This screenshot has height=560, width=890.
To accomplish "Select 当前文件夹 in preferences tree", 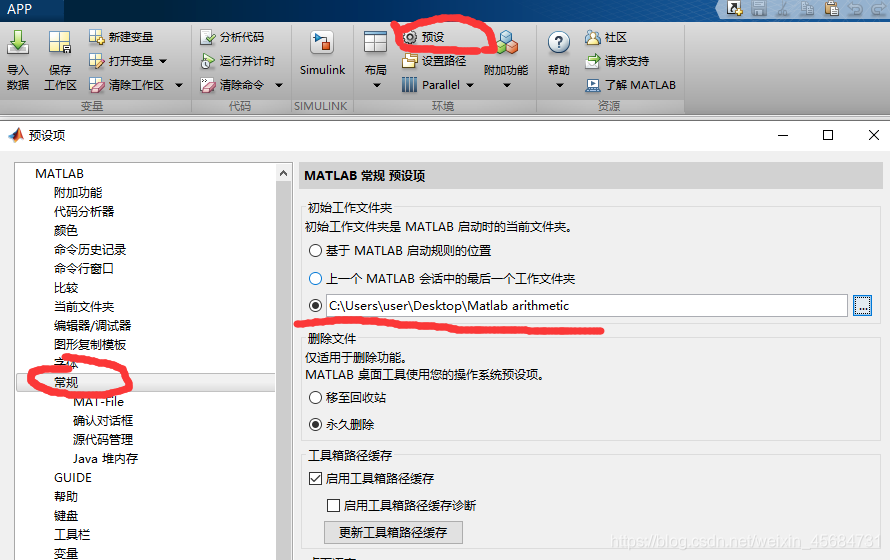I will 84,307.
